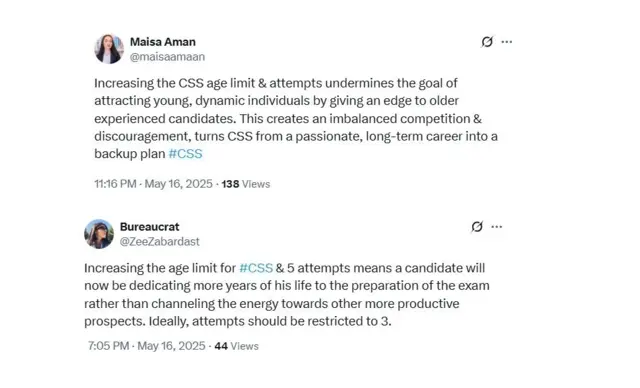Click the word 'Views' beside 44

tap(244, 346)
